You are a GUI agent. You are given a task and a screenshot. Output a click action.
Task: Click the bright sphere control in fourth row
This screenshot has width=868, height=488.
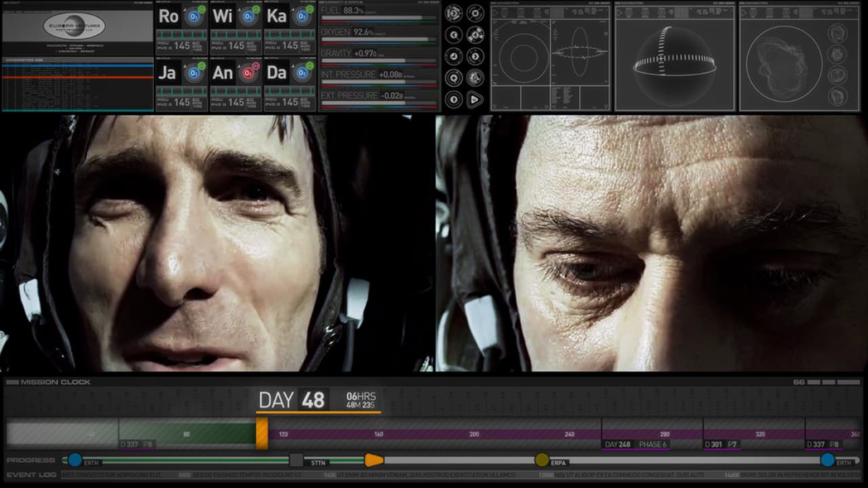[x=475, y=79]
